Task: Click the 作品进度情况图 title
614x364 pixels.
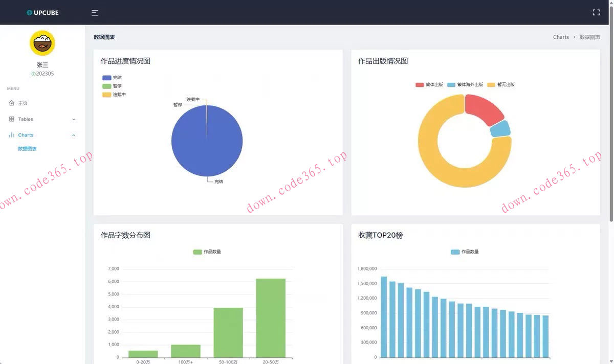Action: [125, 61]
